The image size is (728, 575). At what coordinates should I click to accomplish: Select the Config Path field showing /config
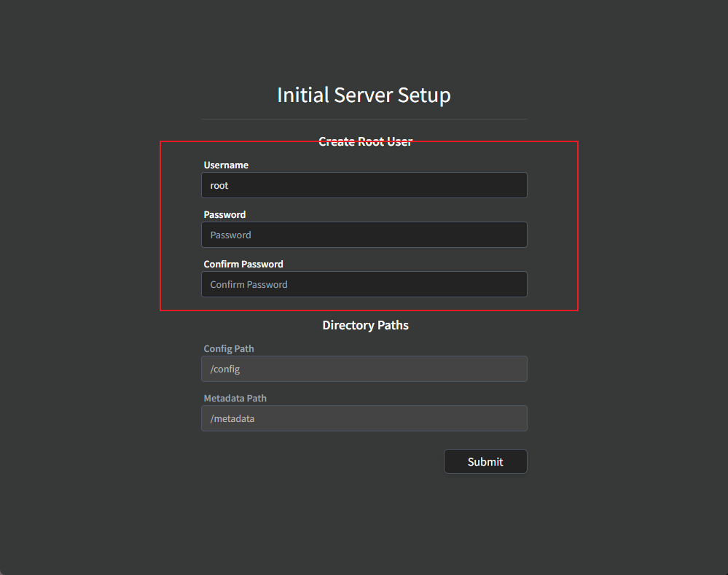[364, 369]
